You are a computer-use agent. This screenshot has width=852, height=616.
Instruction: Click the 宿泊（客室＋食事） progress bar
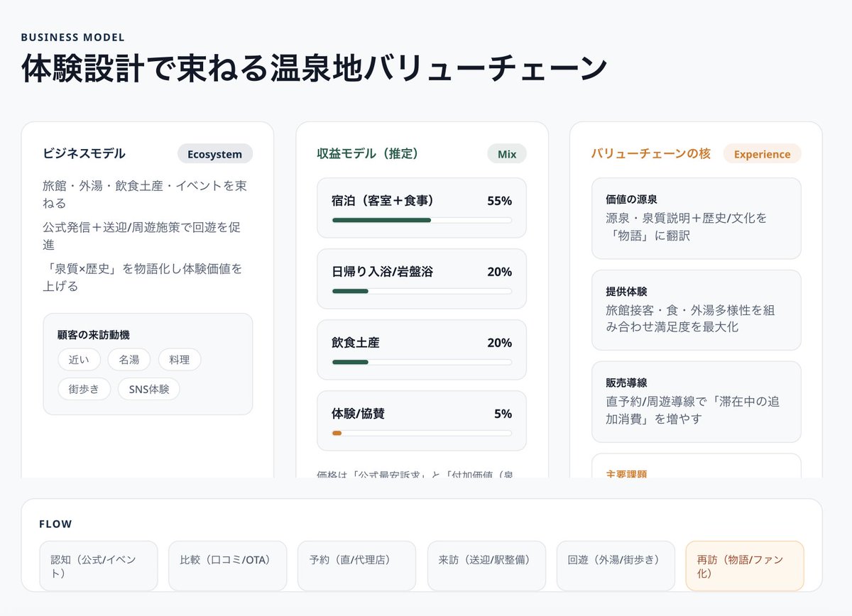[x=422, y=220]
